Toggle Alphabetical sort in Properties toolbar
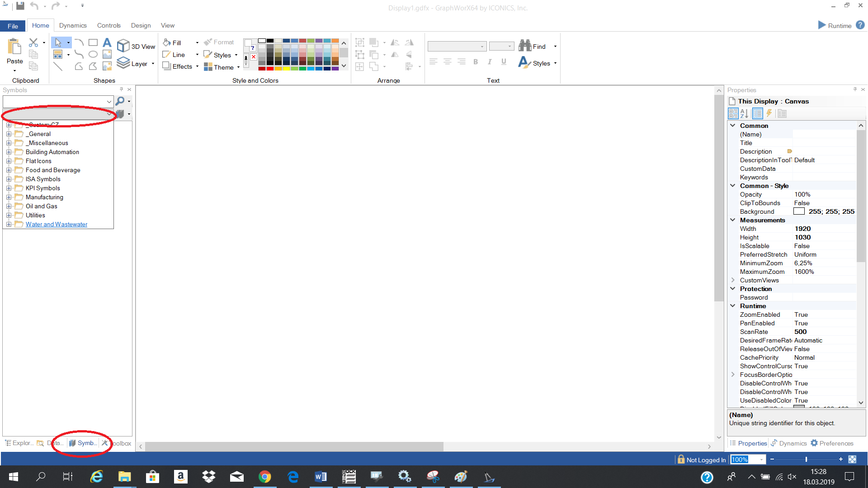 pyautogui.click(x=745, y=113)
